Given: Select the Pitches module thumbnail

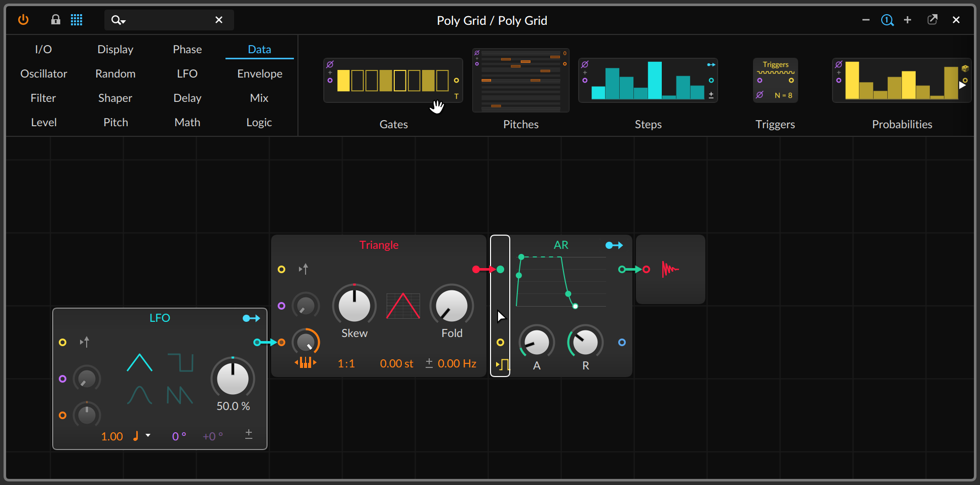Looking at the screenshot, I should tap(520, 81).
